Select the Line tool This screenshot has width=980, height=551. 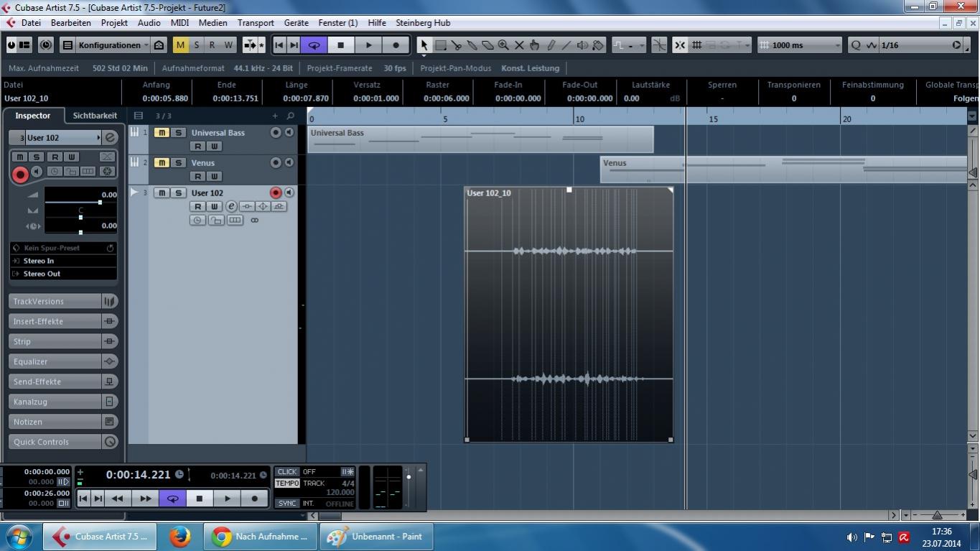pyautogui.click(x=566, y=45)
